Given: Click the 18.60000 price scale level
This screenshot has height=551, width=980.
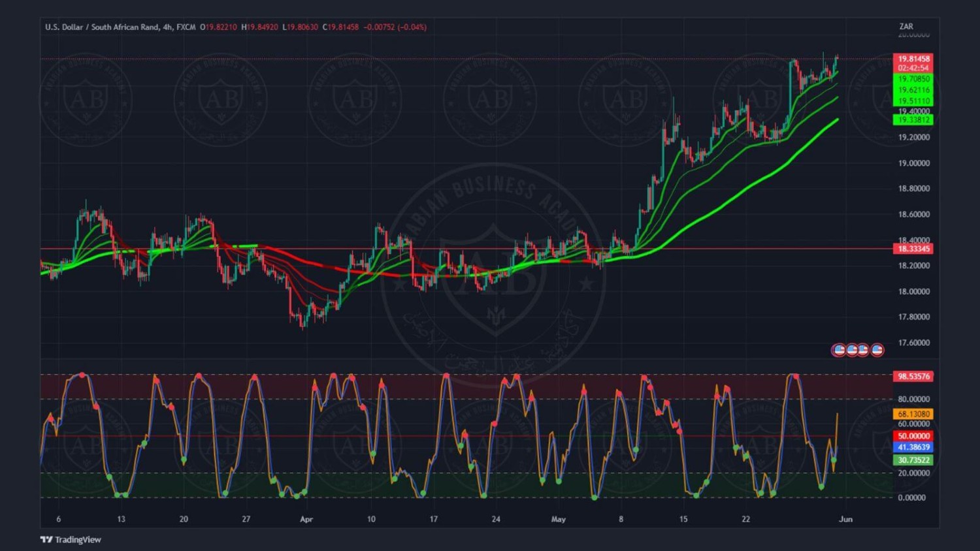Looking at the screenshot, I should point(913,214).
